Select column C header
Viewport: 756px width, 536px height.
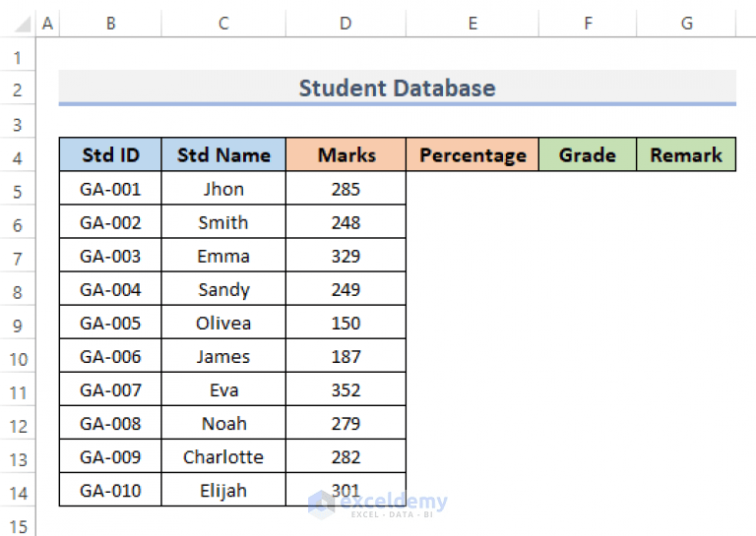(x=223, y=24)
